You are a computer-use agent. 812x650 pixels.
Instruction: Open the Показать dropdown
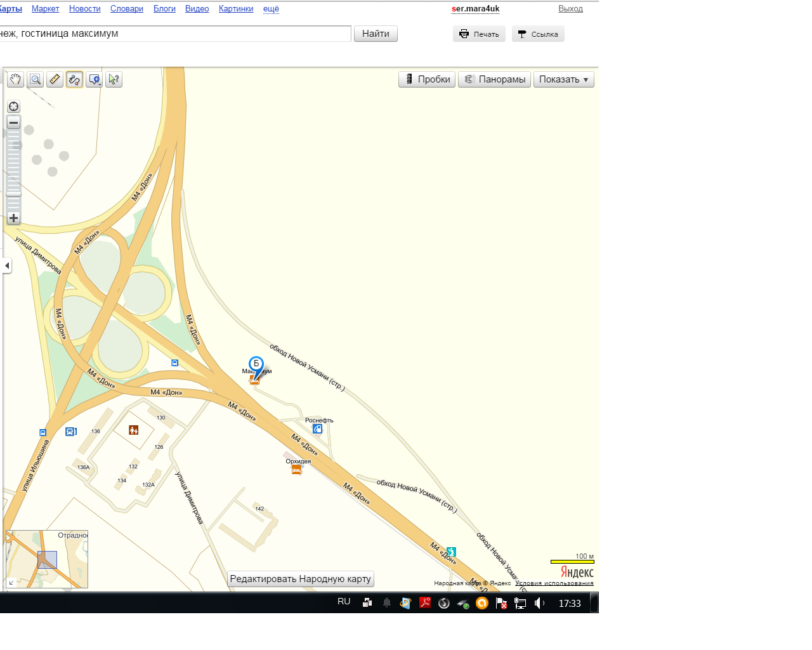tap(564, 79)
